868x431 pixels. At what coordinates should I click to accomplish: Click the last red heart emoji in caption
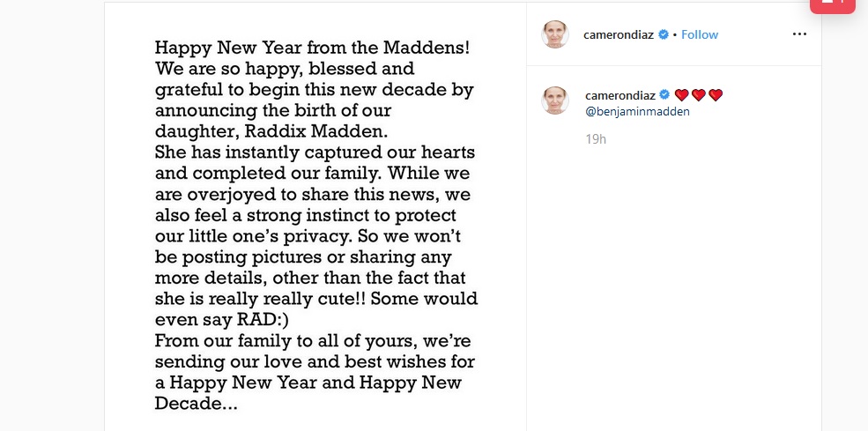pyautogui.click(x=716, y=95)
